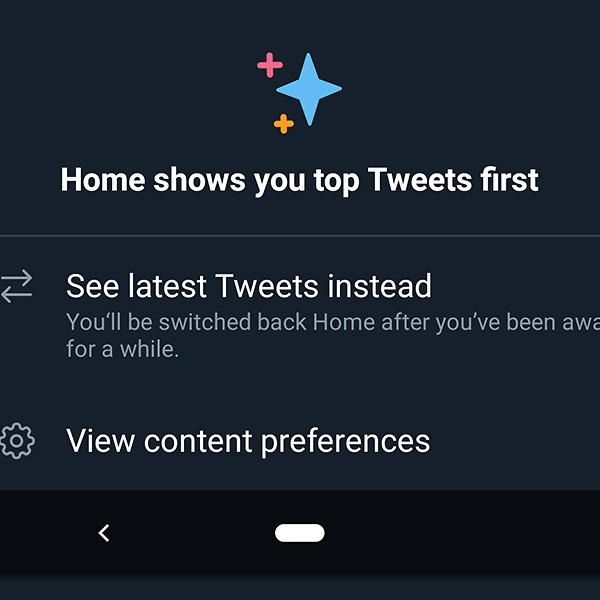Tap the word "Home" in the heading
The width and height of the screenshot is (600, 600).
(x=103, y=180)
